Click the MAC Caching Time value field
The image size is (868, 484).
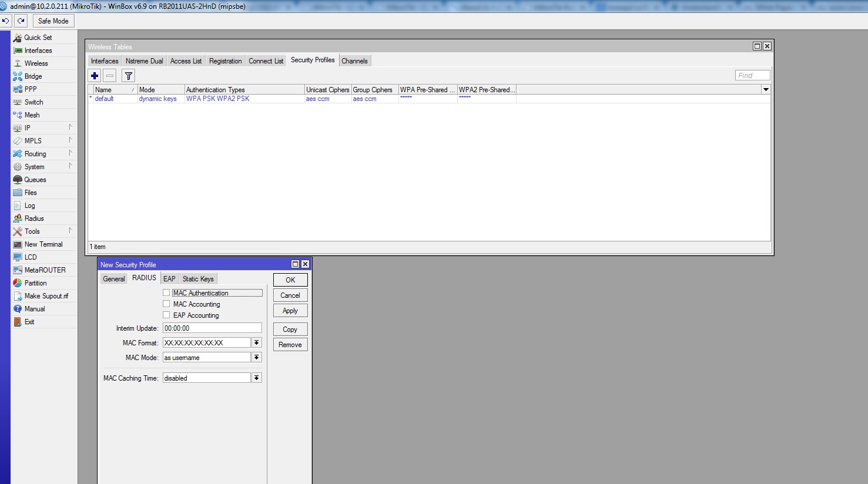coord(207,378)
